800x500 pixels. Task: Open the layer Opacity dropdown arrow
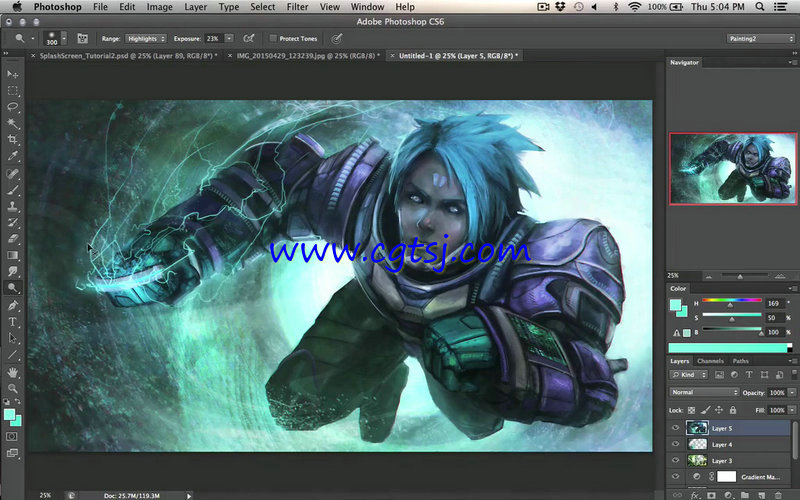pos(792,392)
